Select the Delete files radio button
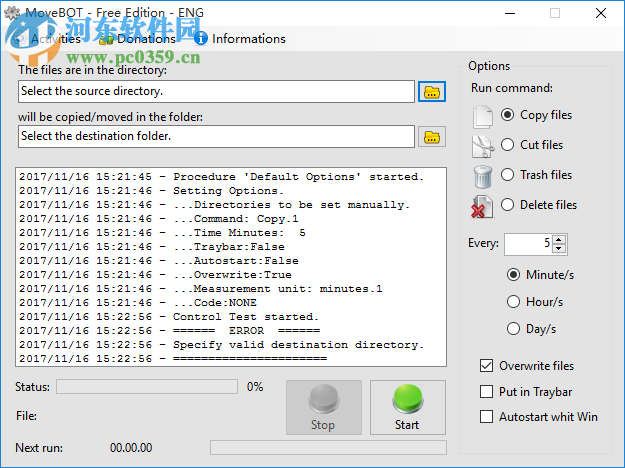 tap(507, 205)
